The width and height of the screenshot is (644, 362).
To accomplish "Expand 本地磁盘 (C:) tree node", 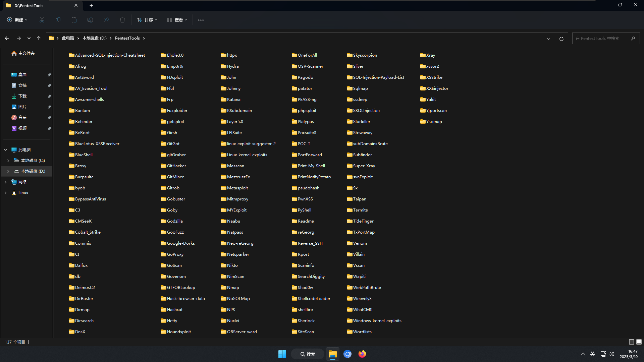I will tap(8, 161).
